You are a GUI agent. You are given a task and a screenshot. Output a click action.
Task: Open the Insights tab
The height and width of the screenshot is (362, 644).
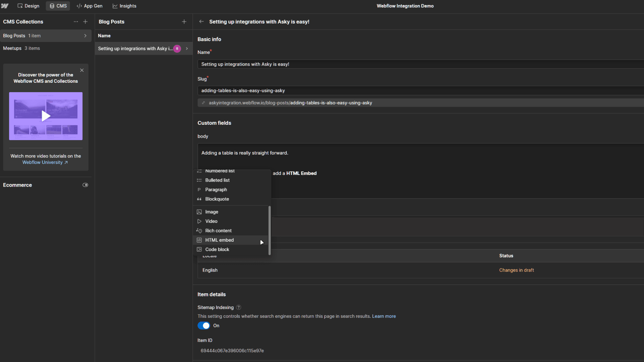(124, 6)
